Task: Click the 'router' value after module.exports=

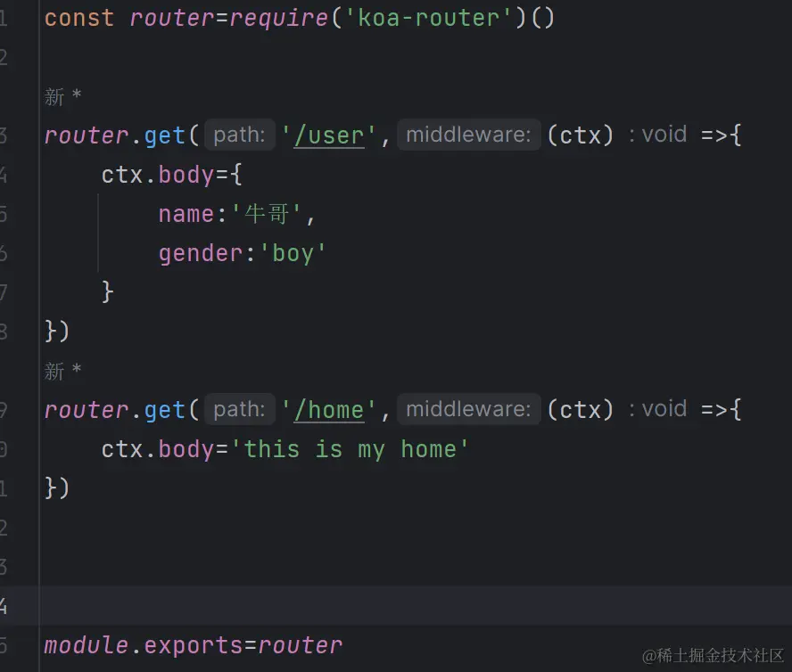Action: click(x=300, y=646)
